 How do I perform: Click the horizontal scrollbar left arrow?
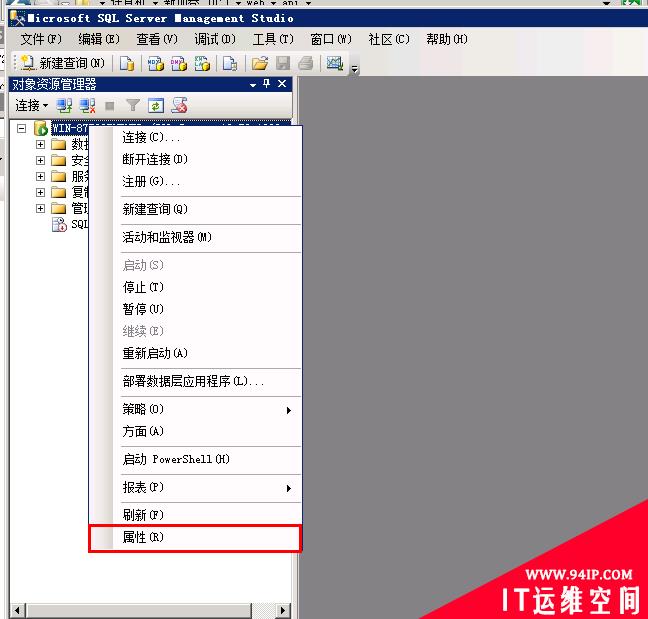pyautogui.click(x=17, y=610)
